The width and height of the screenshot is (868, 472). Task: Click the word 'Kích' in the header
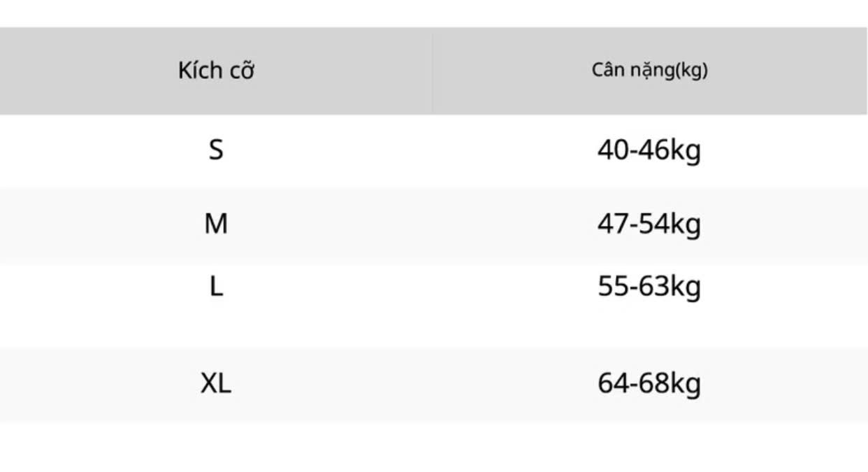click(199, 71)
